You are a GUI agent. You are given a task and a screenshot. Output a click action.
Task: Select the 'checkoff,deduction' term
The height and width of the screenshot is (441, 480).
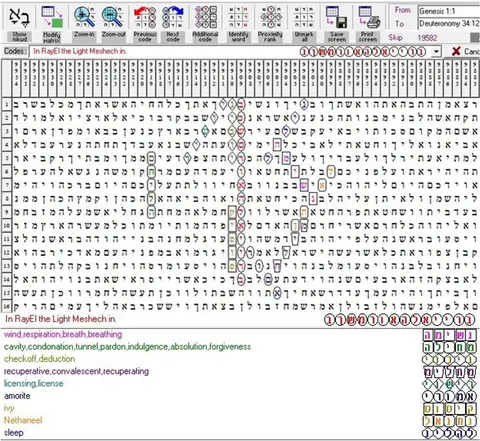(x=39, y=359)
